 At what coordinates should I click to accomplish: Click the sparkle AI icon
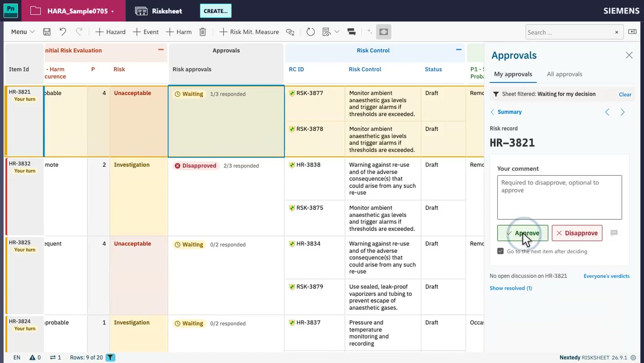point(369,32)
